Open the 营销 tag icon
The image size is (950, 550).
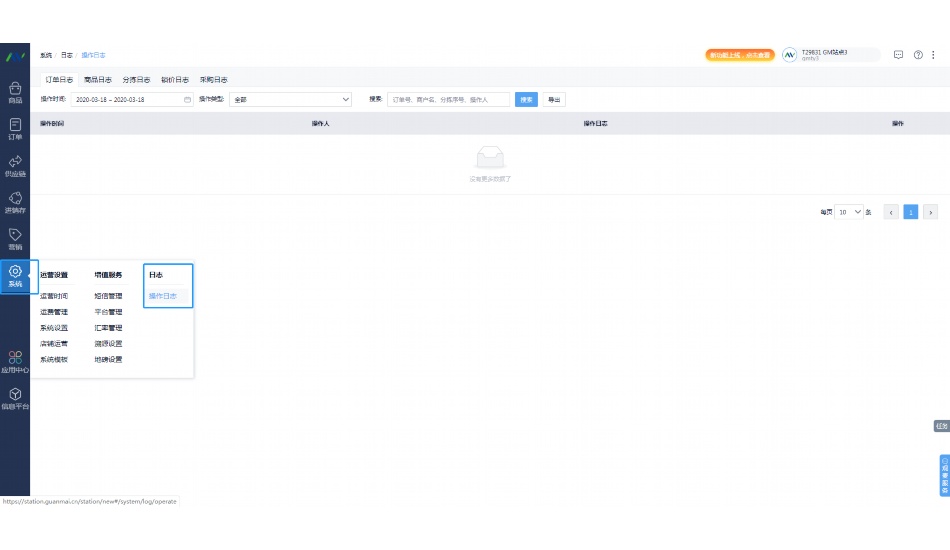pos(15,238)
